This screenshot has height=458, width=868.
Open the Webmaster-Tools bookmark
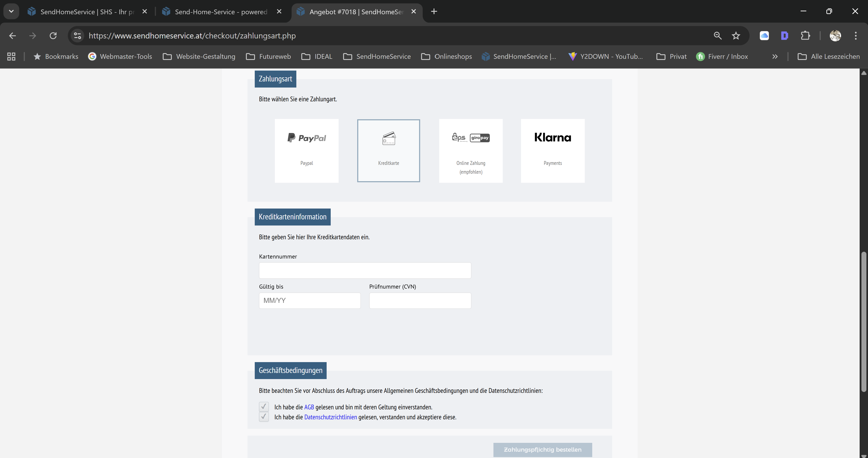coord(120,56)
